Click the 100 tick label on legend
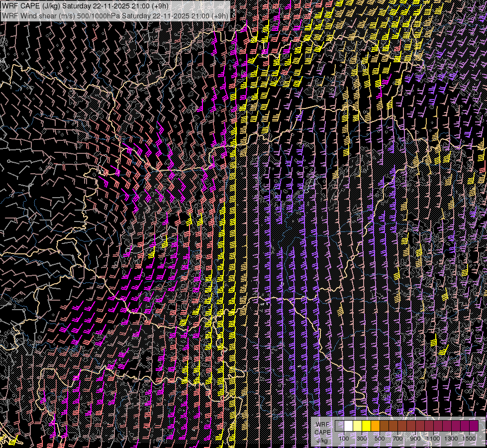The image size is (487, 448). point(344,439)
